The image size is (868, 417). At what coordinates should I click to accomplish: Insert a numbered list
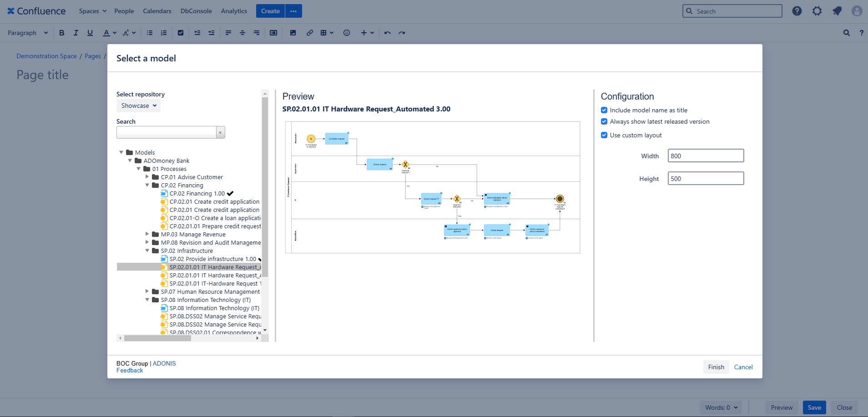[x=163, y=32]
